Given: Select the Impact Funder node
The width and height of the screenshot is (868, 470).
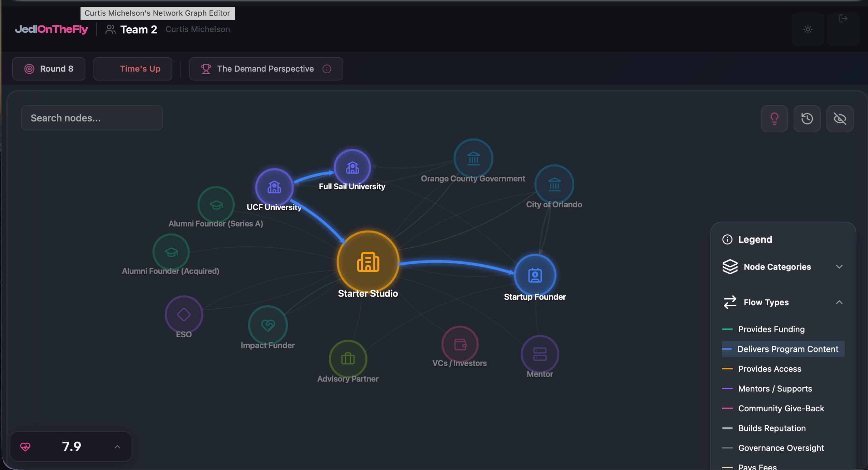Looking at the screenshot, I should [268, 325].
